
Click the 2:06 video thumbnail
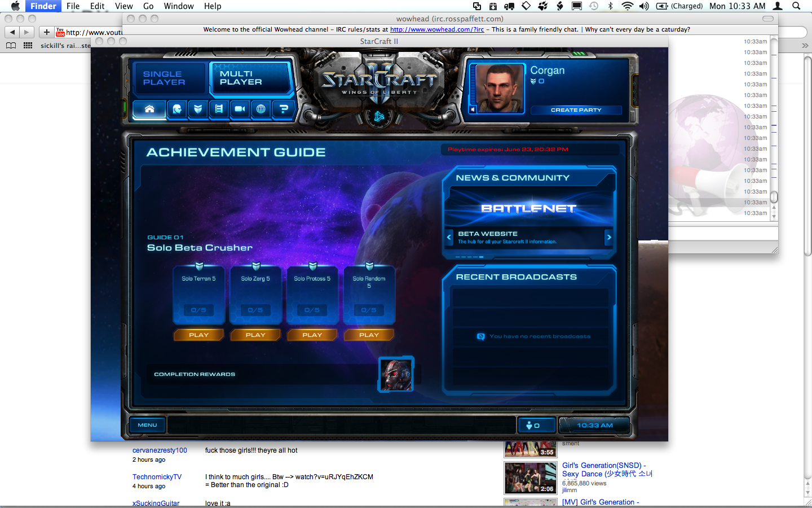[530, 478]
